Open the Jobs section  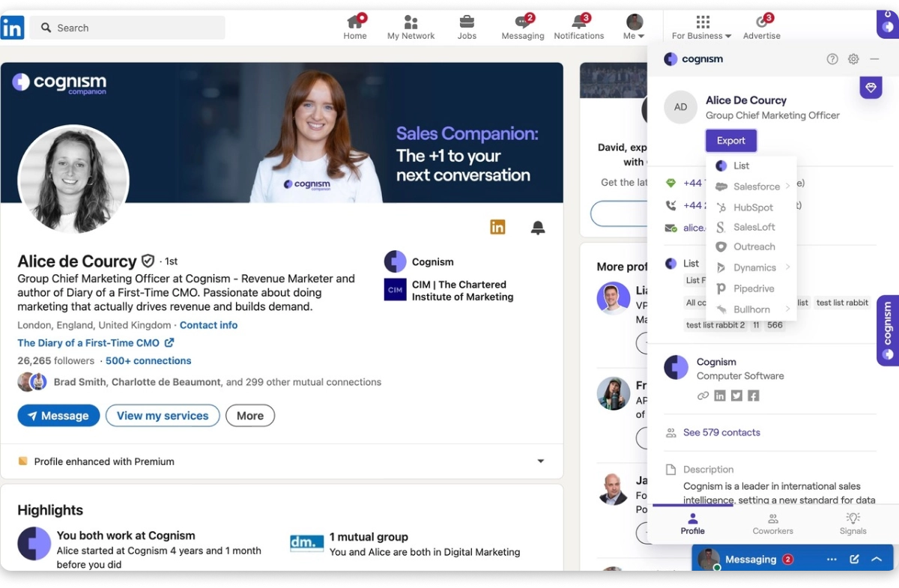(467, 27)
